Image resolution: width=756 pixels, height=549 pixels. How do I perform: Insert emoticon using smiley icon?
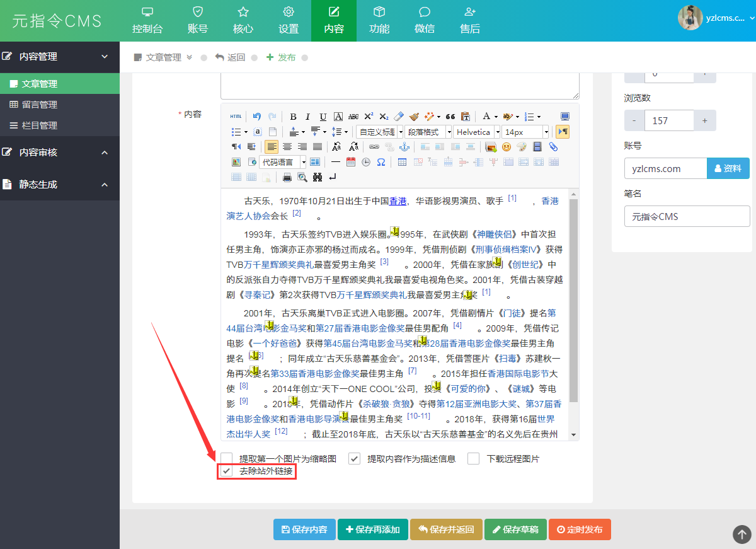click(x=506, y=147)
